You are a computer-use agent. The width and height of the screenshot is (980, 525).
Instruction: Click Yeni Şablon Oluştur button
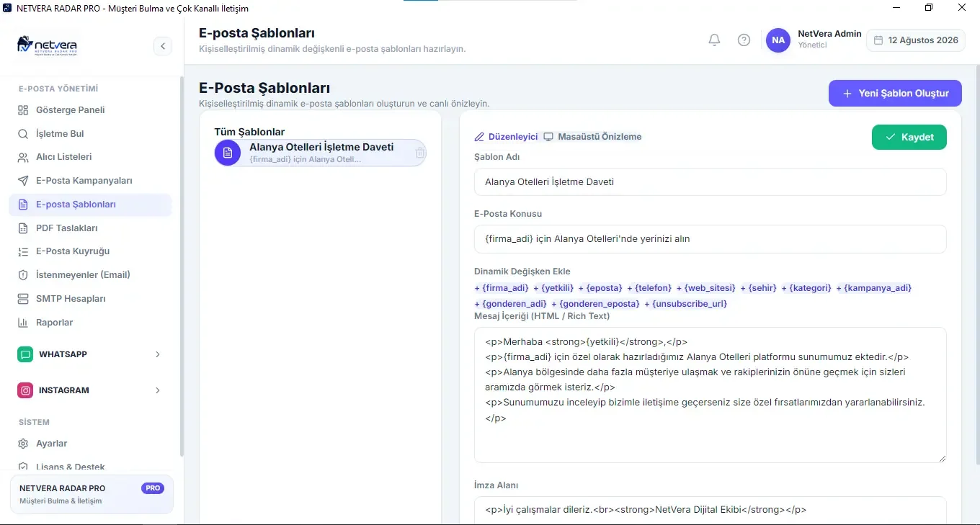point(895,93)
